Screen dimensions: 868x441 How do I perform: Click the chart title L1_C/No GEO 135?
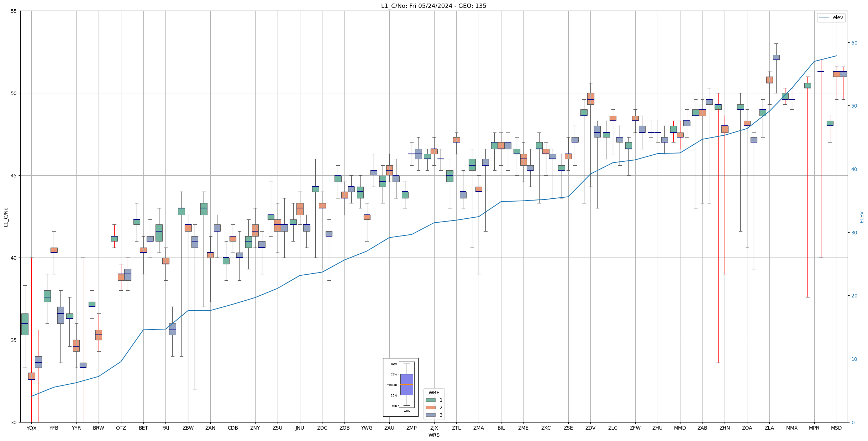click(433, 6)
